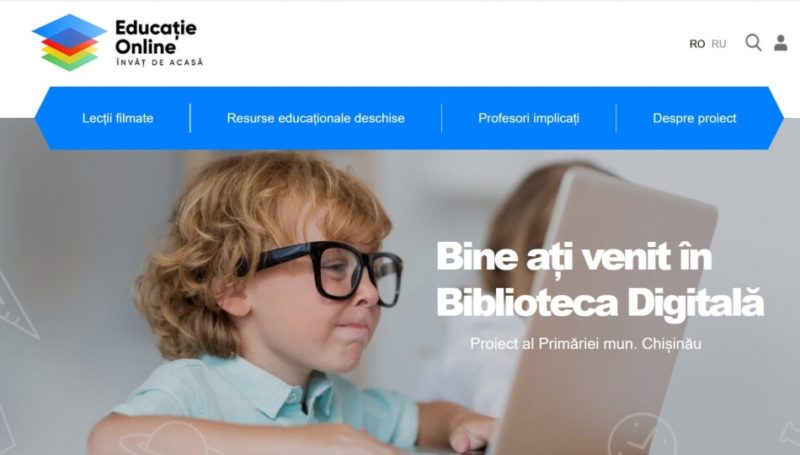Open Resurse educaționale deschise menu item
800x455 pixels.
[x=316, y=118]
